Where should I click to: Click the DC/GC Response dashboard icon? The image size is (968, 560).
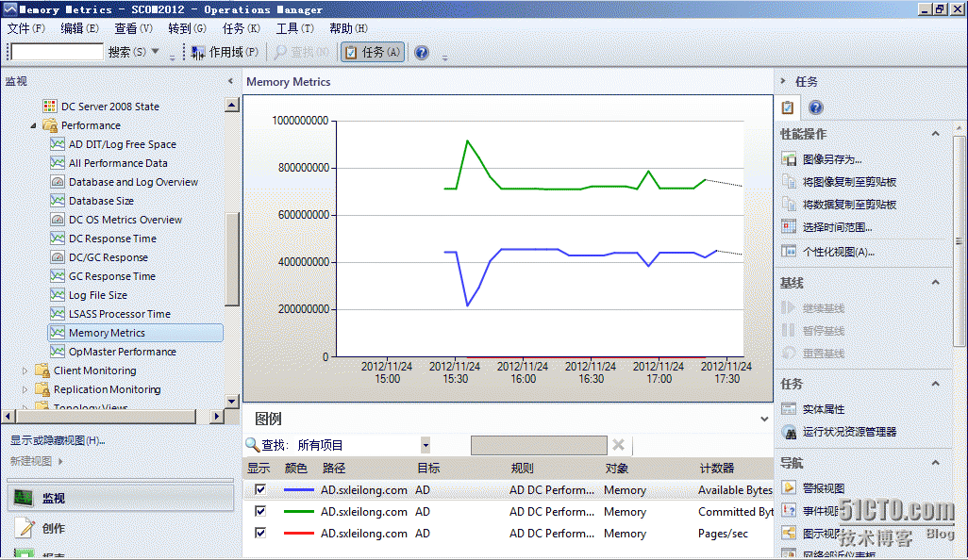point(58,257)
